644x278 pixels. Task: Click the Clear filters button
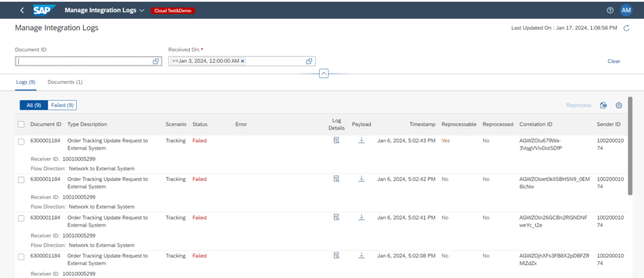pyautogui.click(x=614, y=61)
